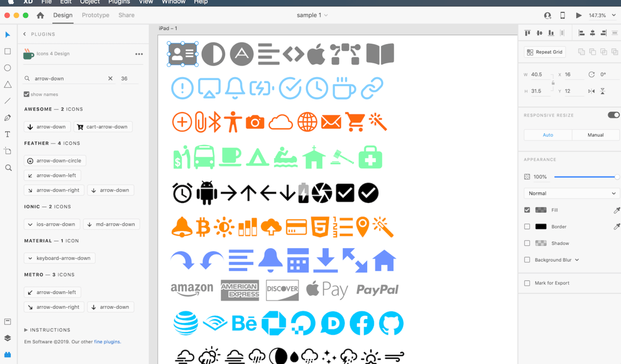This screenshot has width=621, height=364.
Task: Align horizontal centers icon
Action: [592, 33]
